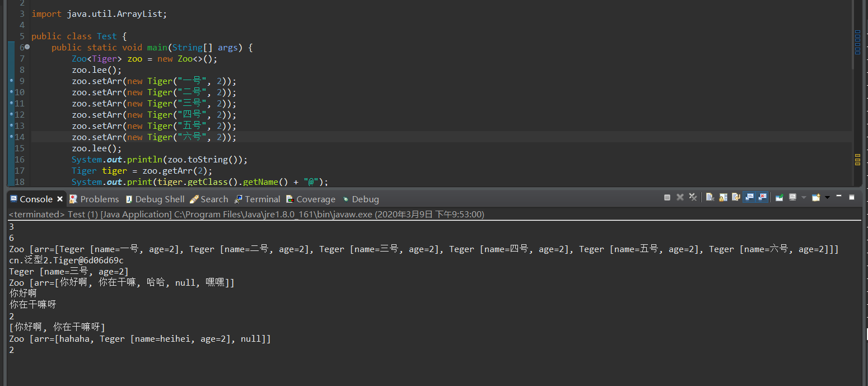Click the 'Zoo<Tiger> zoo = new Zoo<>();' line

[144, 58]
